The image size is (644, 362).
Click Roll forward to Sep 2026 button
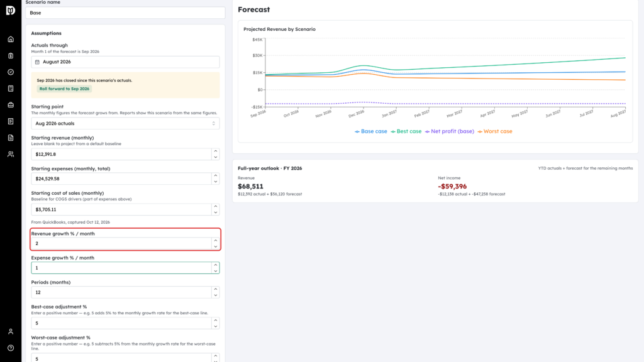pyautogui.click(x=64, y=89)
